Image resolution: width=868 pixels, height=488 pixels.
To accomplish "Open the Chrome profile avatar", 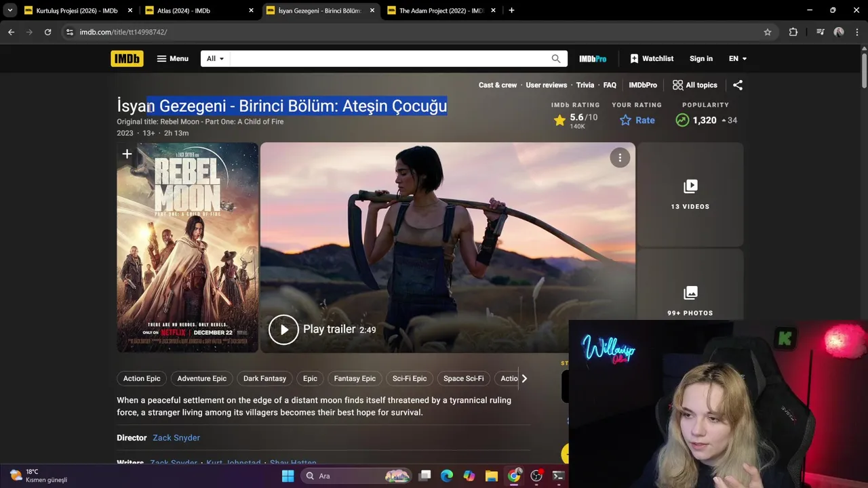I will [840, 32].
